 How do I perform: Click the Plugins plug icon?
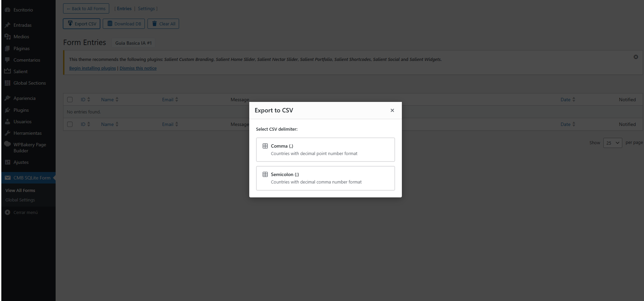(7, 110)
